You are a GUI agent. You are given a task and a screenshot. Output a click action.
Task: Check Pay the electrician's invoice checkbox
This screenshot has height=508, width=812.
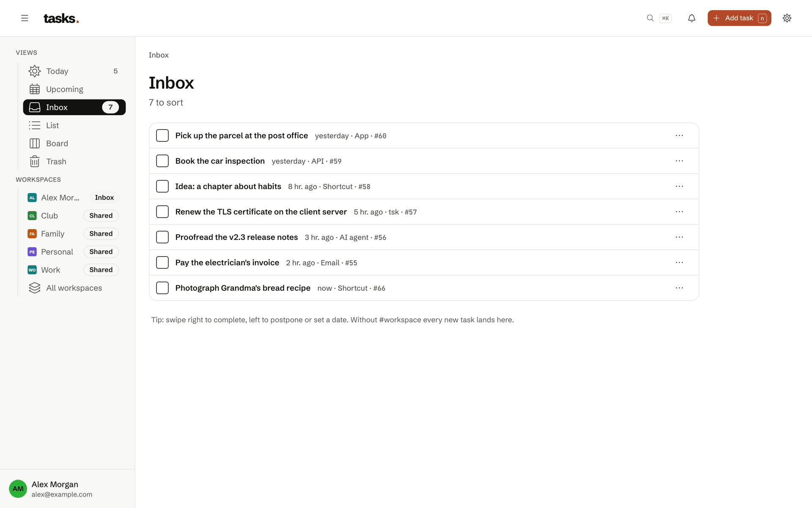pyautogui.click(x=162, y=262)
